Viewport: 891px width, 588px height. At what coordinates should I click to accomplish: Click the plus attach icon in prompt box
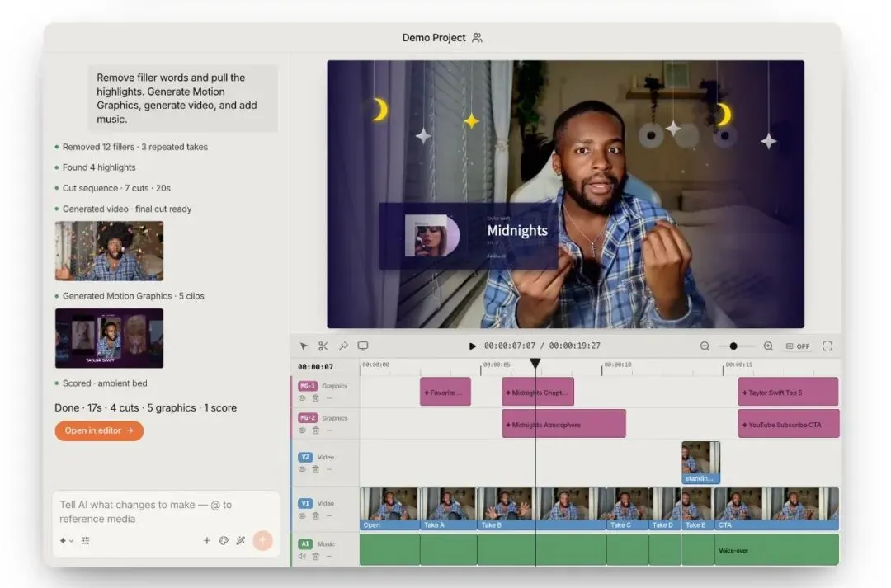tap(207, 541)
